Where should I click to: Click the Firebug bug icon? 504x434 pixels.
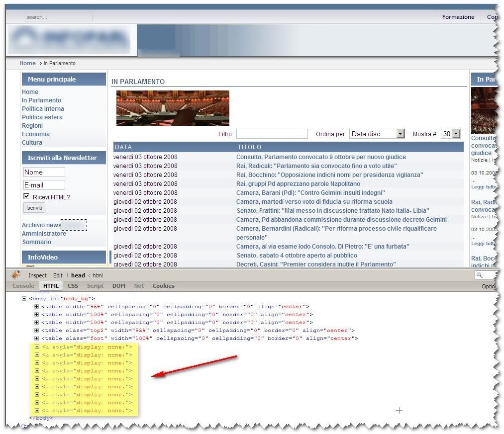[16, 275]
